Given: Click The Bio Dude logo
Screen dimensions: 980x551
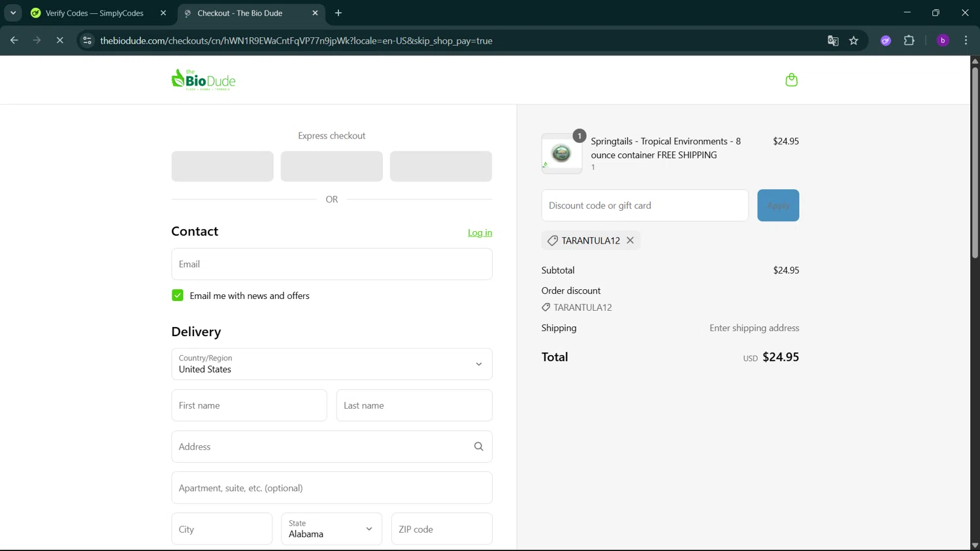Looking at the screenshot, I should tap(203, 80).
